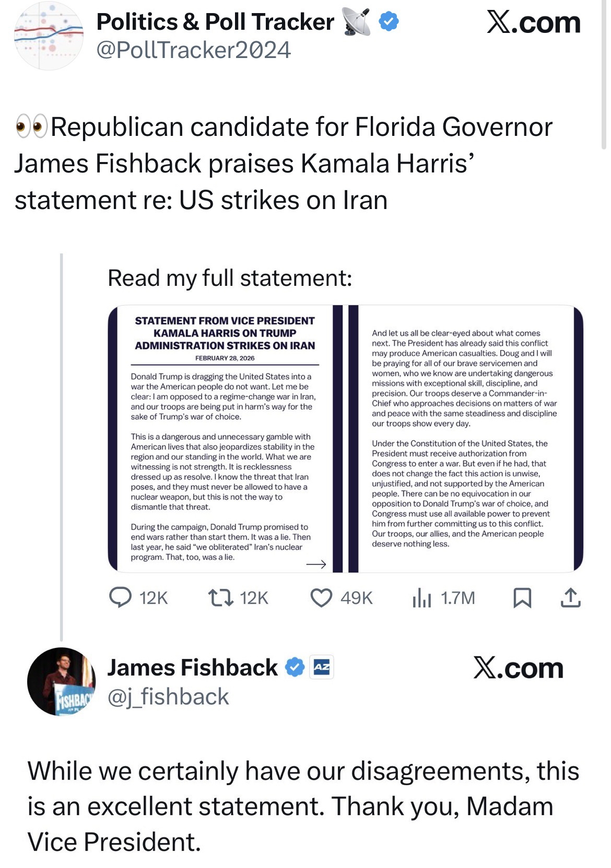
Task: Click the next-page arrow on statement
Action: [316, 564]
